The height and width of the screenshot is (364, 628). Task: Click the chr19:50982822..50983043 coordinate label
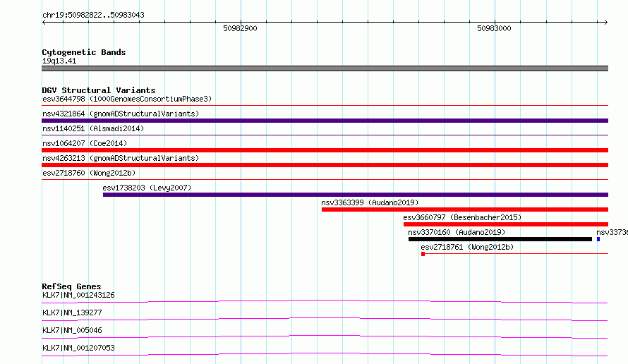[93, 15]
